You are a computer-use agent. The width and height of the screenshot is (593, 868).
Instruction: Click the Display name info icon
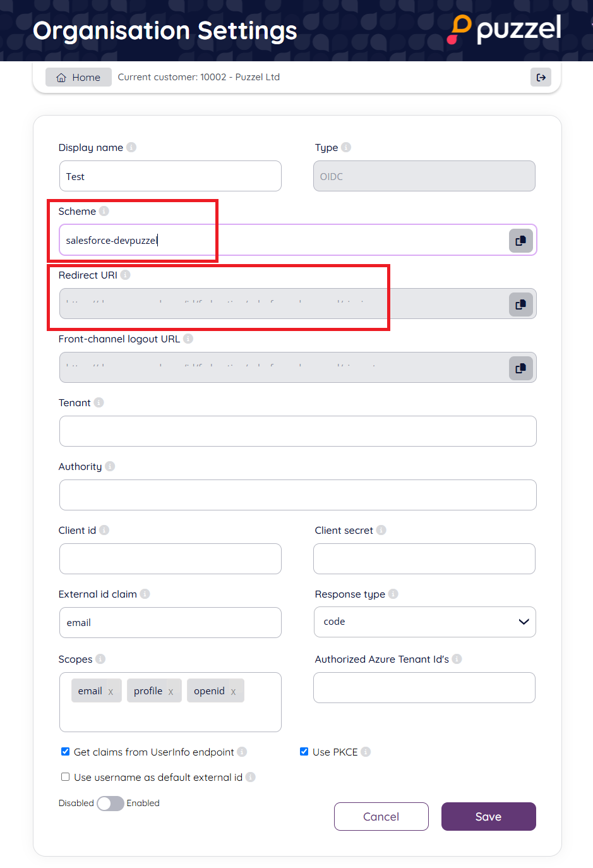pyautogui.click(x=131, y=147)
